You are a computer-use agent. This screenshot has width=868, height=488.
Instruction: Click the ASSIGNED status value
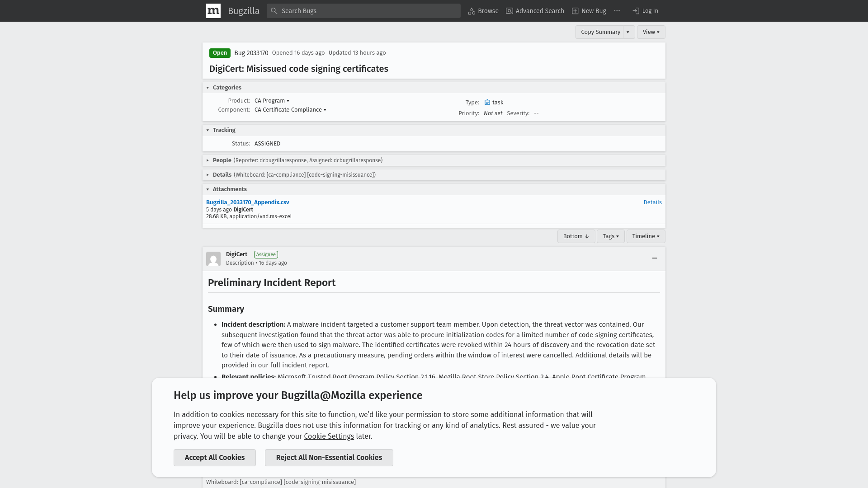tap(267, 144)
